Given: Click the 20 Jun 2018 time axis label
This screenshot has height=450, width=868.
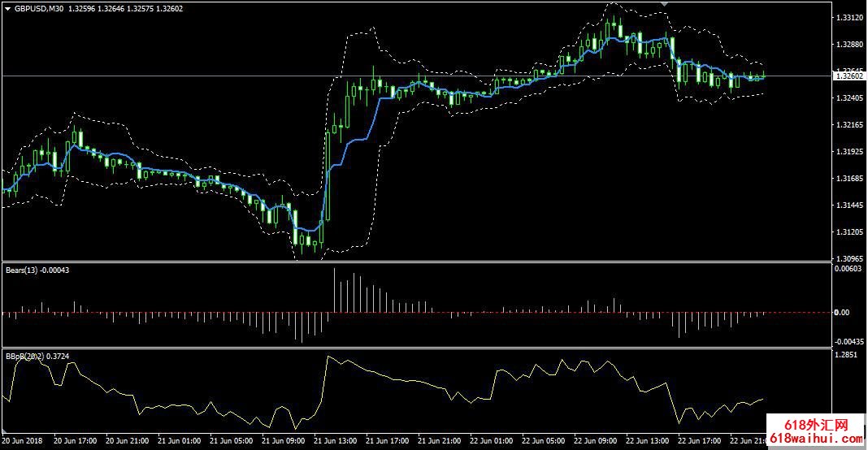Looking at the screenshot, I should click(x=22, y=441).
